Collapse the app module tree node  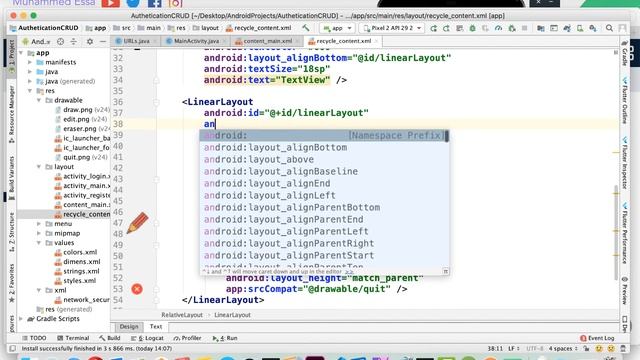click(21, 53)
